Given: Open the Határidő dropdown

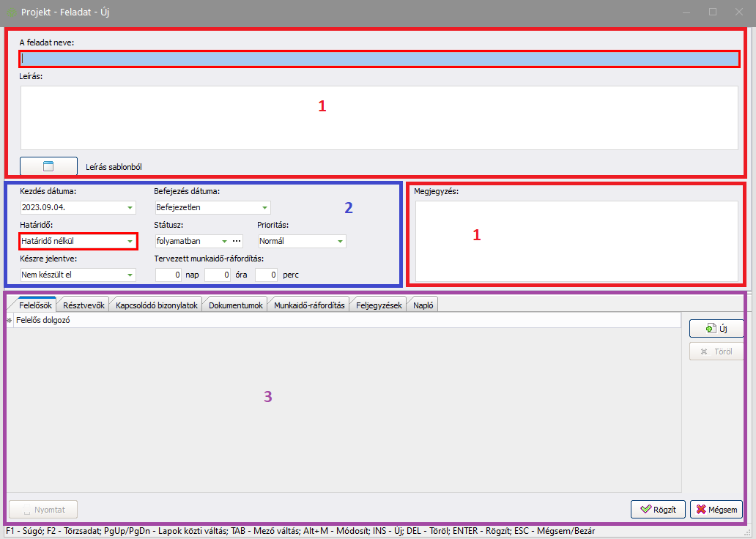Looking at the screenshot, I should pos(130,241).
